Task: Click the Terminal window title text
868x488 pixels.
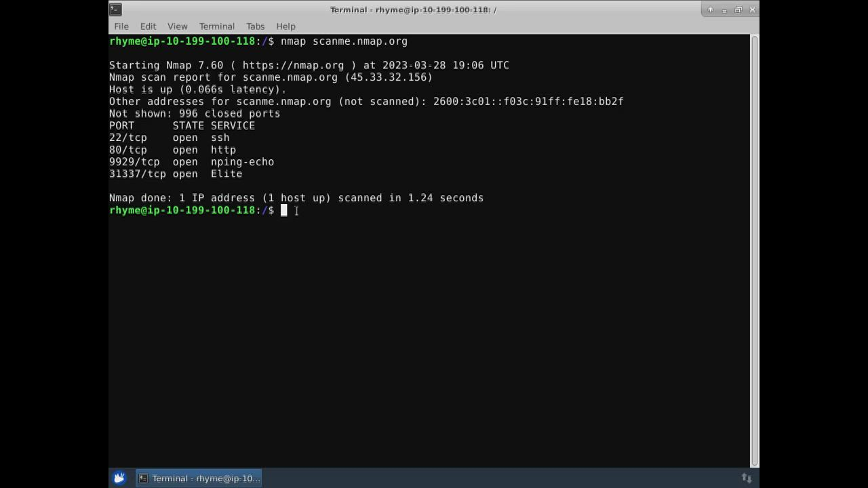Action: click(413, 9)
